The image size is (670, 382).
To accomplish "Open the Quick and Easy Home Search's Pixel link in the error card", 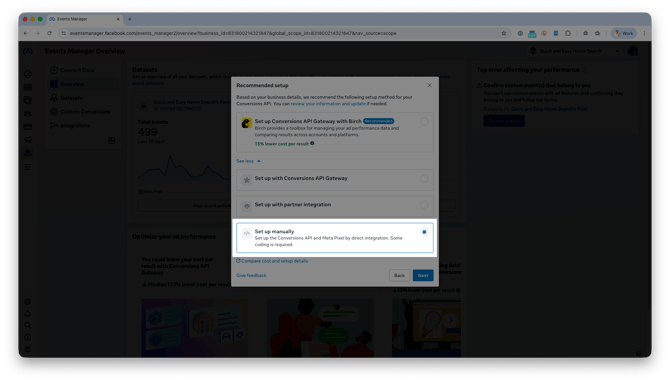I will pos(549,109).
